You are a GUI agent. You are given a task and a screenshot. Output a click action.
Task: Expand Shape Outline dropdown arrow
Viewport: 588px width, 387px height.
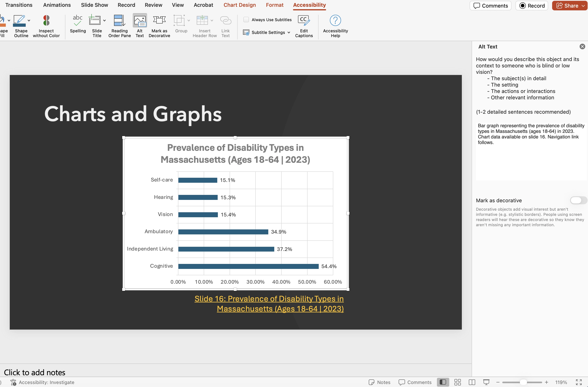point(29,21)
